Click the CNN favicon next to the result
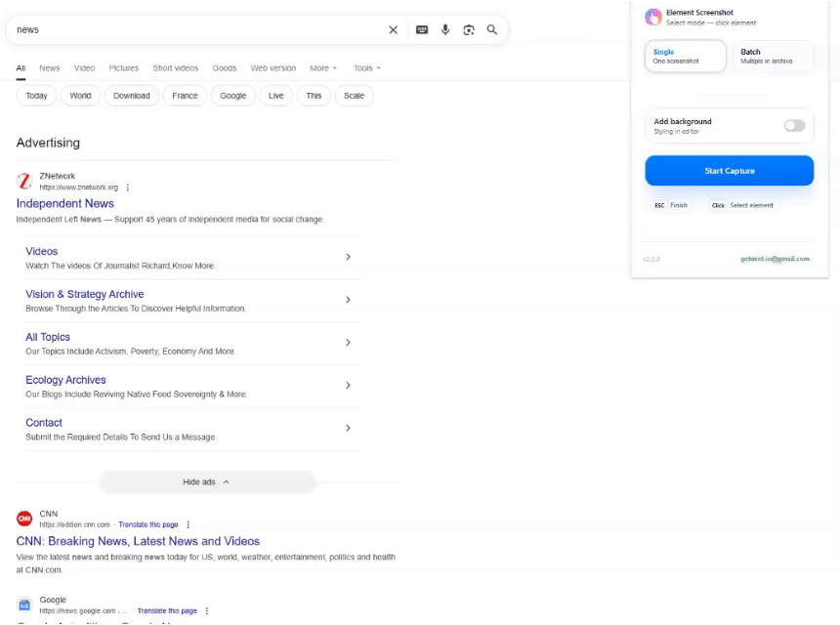 pyautogui.click(x=23, y=518)
